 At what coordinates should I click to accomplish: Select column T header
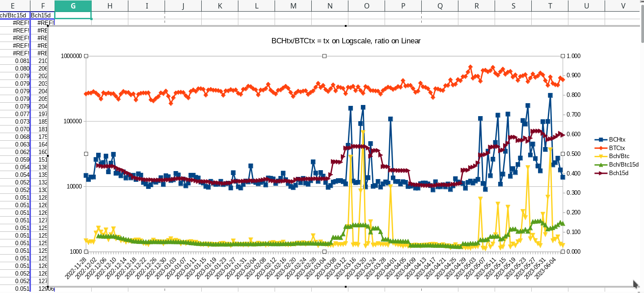tap(550, 6)
